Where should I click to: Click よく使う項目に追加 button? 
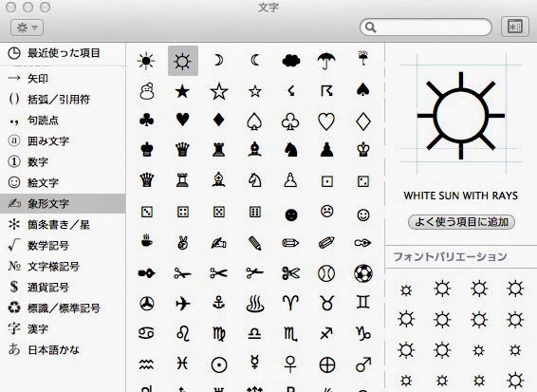point(461,222)
